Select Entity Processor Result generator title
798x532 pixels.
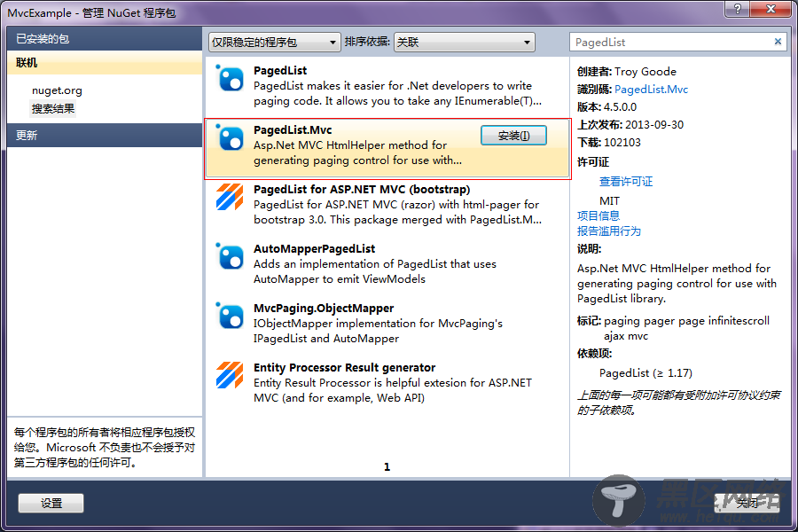[x=345, y=368]
